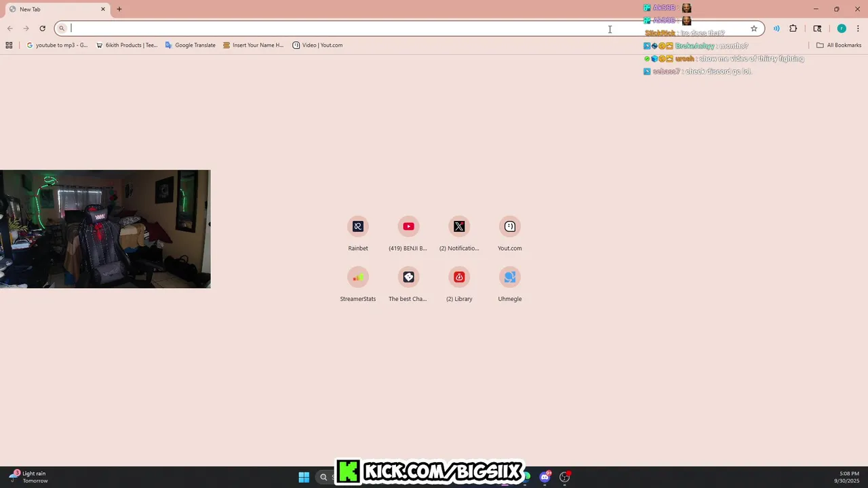
Task: Click the forward navigation arrow
Action: (x=26, y=28)
